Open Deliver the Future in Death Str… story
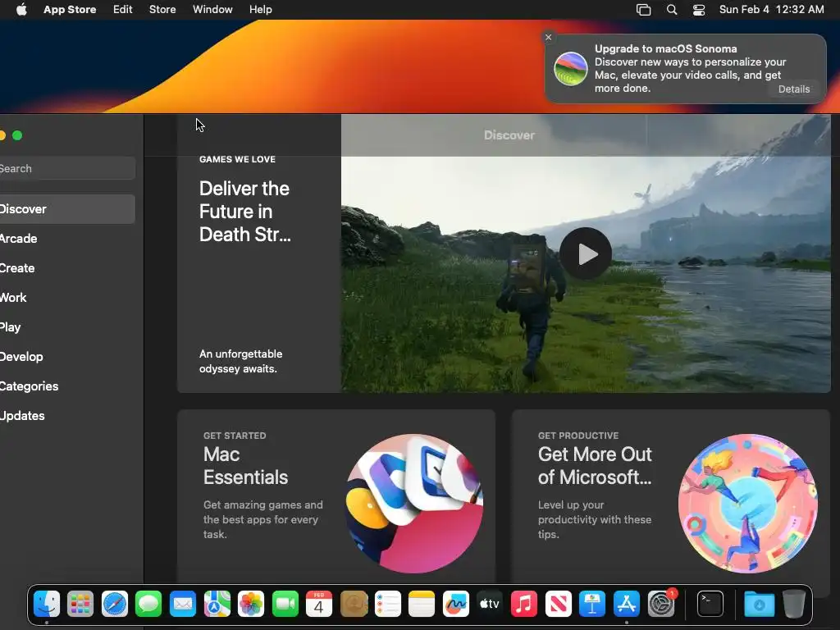The width and height of the screenshot is (840, 630). click(244, 212)
